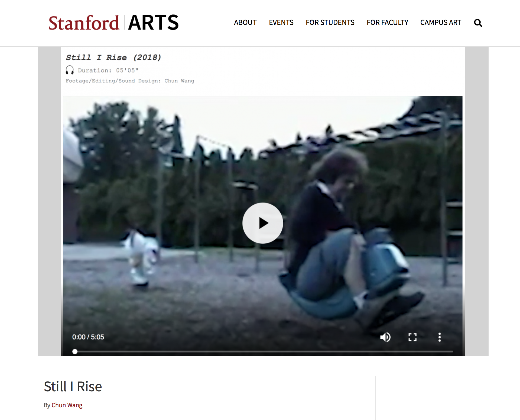
Task: Seek to the middle of the video progress bar
Action: pyautogui.click(x=264, y=351)
